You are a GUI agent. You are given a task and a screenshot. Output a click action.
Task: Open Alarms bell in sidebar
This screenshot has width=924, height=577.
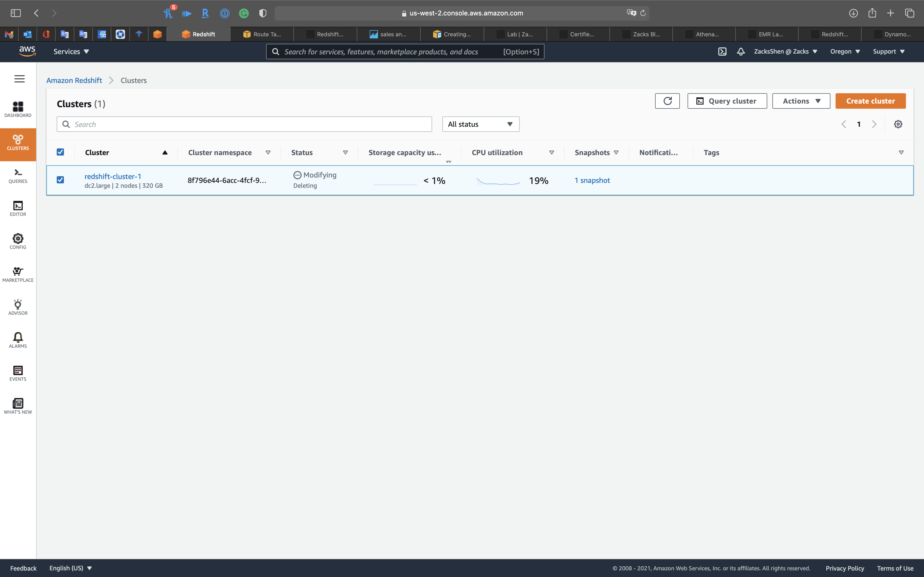tap(18, 340)
